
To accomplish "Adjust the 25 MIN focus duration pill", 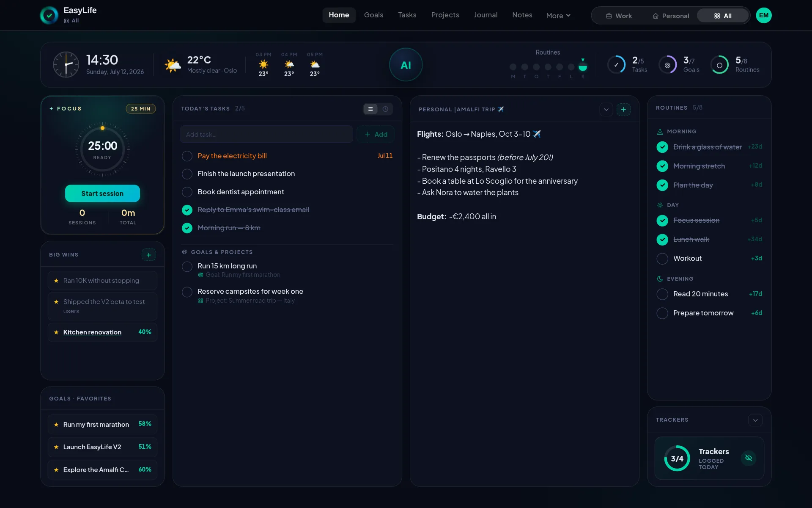I will point(140,109).
